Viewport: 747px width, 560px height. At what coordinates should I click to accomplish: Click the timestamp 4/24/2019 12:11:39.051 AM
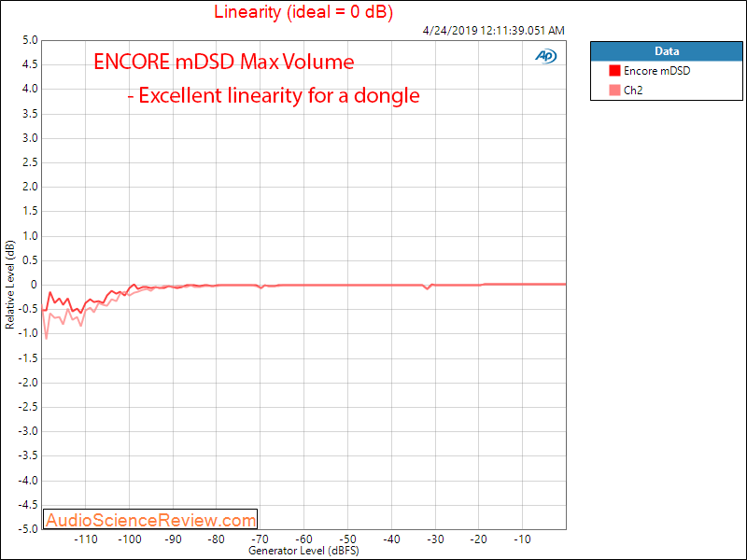(494, 31)
